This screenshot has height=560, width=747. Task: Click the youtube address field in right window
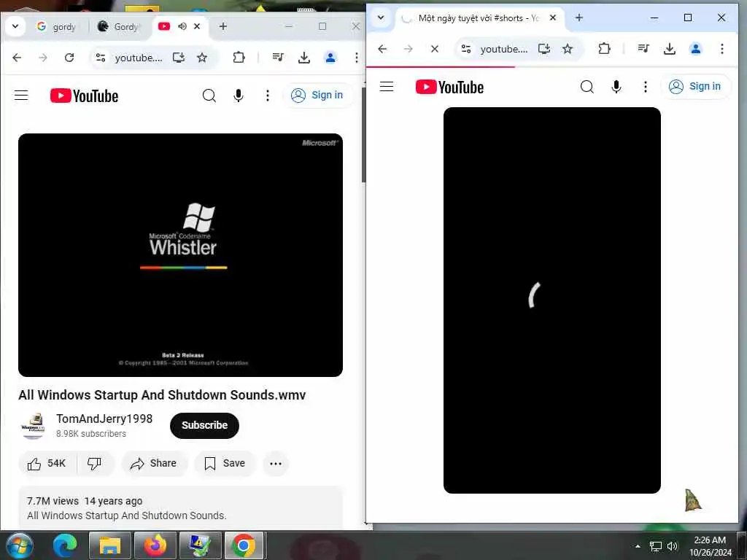[x=504, y=49]
